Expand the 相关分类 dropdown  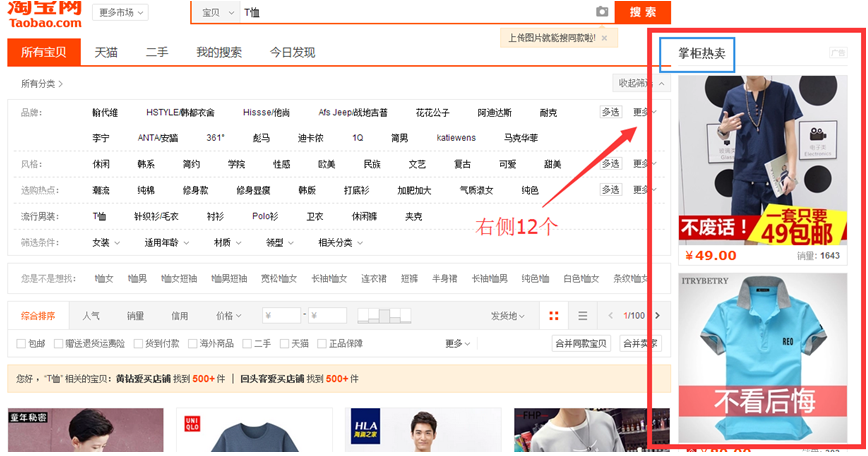tap(340, 242)
